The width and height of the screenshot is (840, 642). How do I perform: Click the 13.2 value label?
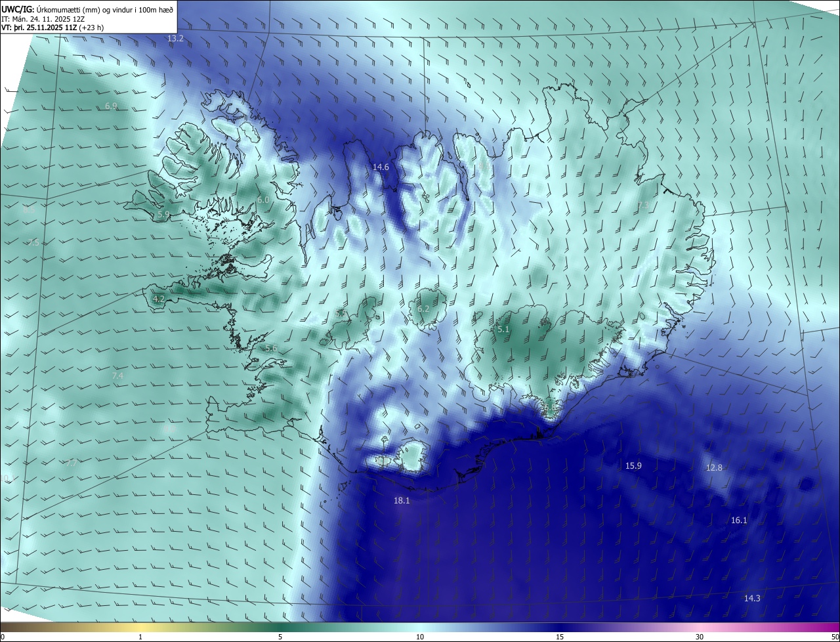pyautogui.click(x=176, y=39)
